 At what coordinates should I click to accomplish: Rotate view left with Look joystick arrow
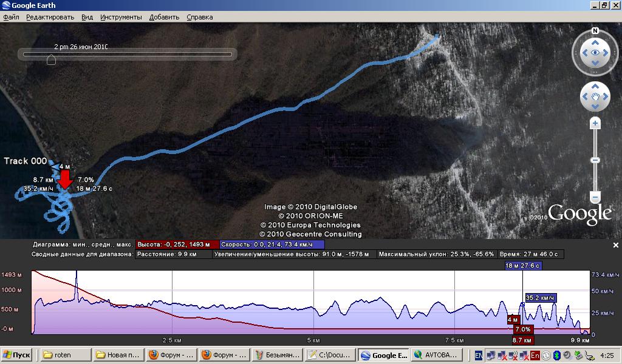click(584, 53)
